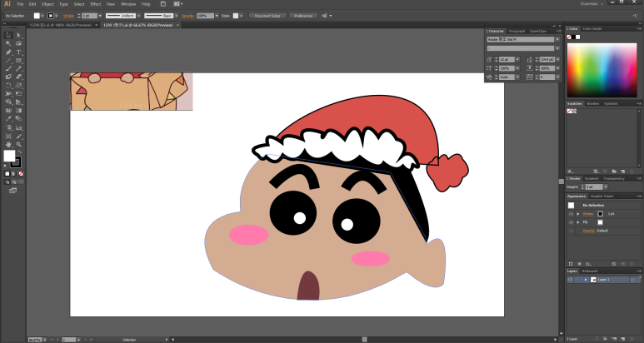Switch to the Artboards tab

[590, 271]
